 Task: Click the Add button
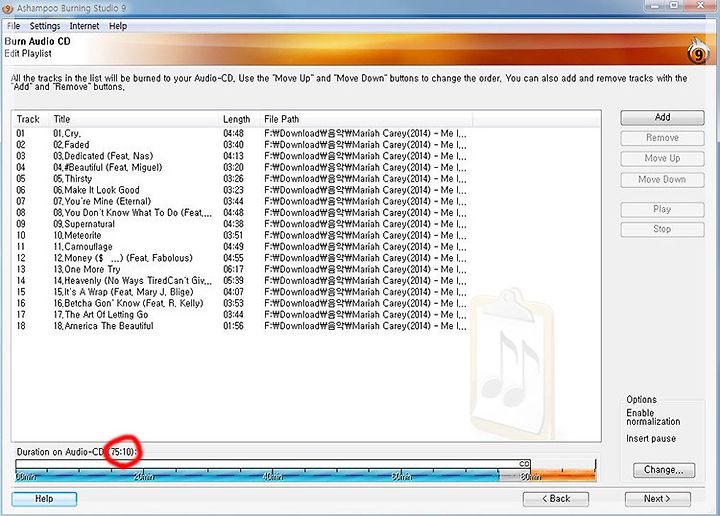tap(662, 118)
